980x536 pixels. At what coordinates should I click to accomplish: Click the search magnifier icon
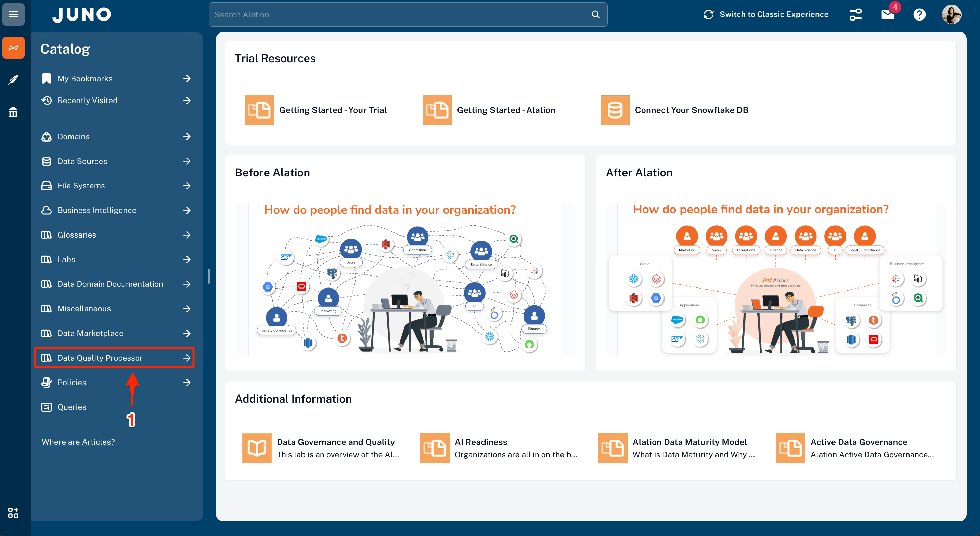pyautogui.click(x=596, y=14)
